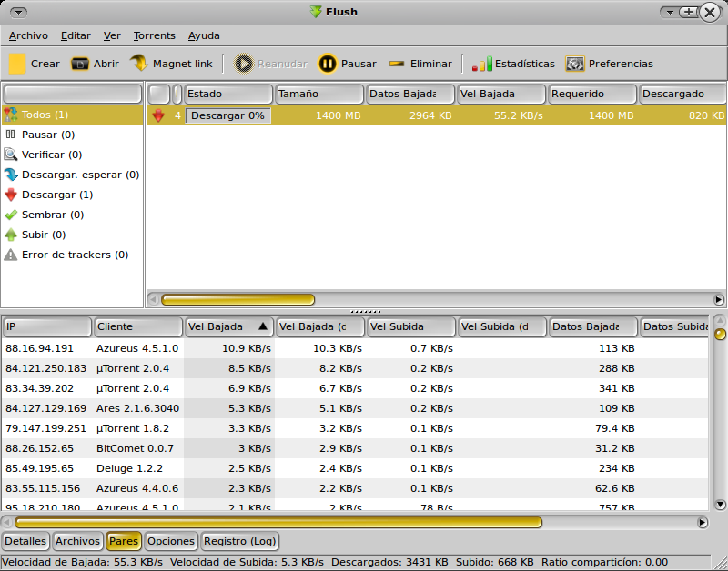728x571 pixels.
Task: Click the Flush logo in title bar
Action: click(x=316, y=12)
